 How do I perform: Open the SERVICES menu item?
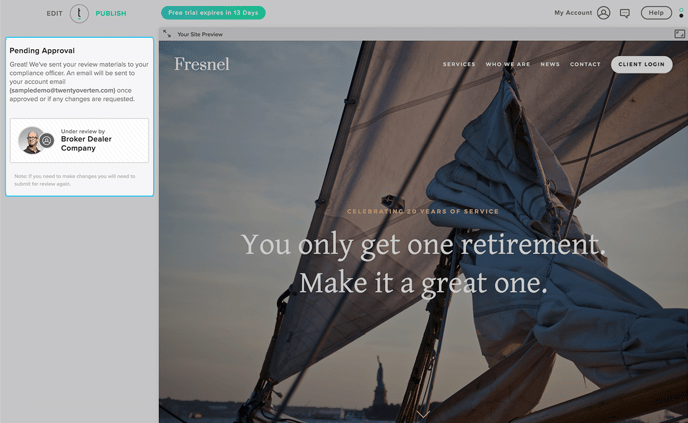[459, 64]
